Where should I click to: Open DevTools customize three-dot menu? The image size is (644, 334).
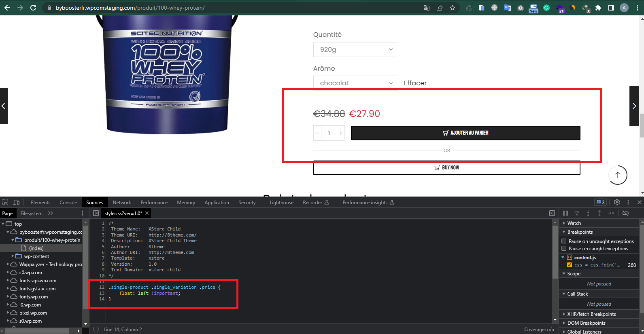click(x=628, y=202)
